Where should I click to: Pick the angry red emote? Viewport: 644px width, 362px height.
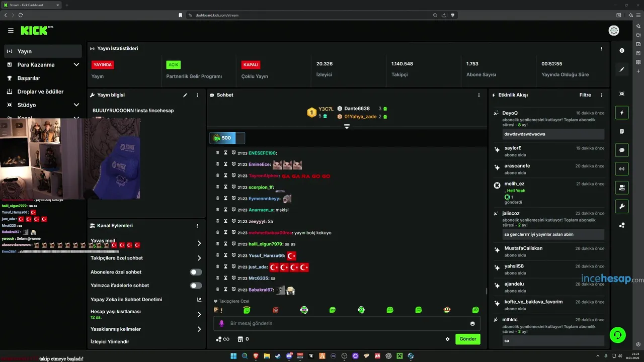(x=275, y=310)
